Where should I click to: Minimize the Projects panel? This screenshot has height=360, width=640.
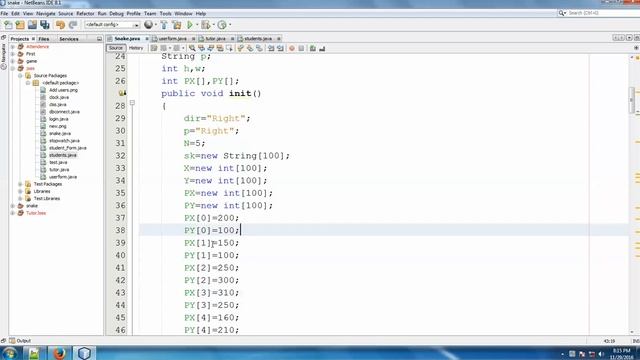(x=99, y=39)
